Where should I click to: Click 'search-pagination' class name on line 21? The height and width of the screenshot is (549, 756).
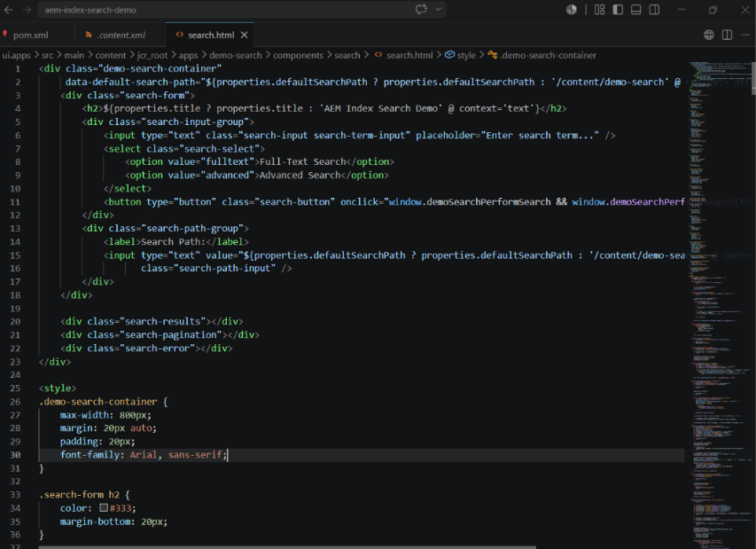pos(171,334)
